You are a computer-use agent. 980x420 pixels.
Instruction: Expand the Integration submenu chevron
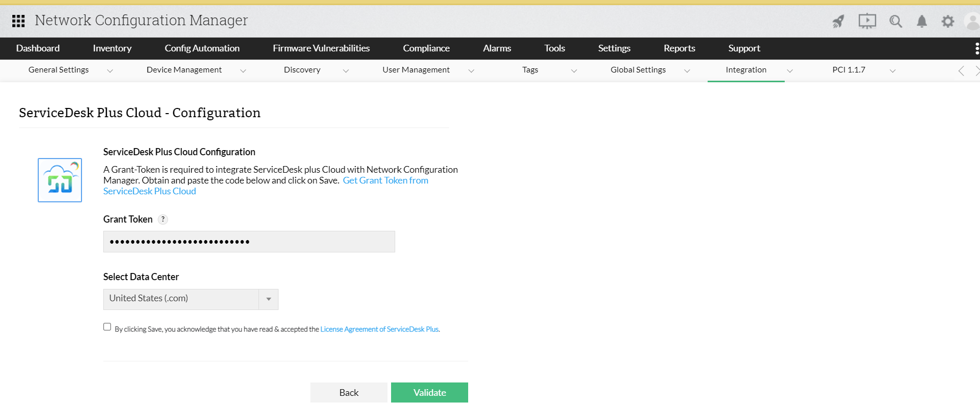[x=789, y=71]
